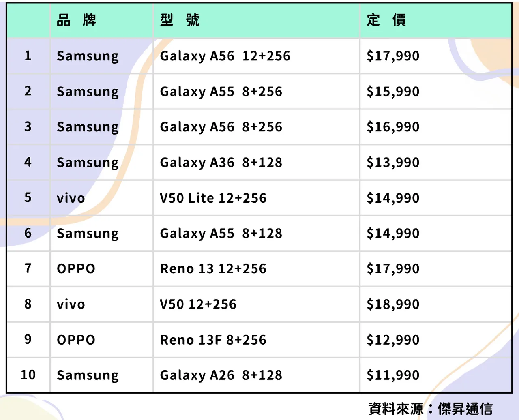
Task: Select the V50 12+256 model cell
Action: [x=198, y=304]
